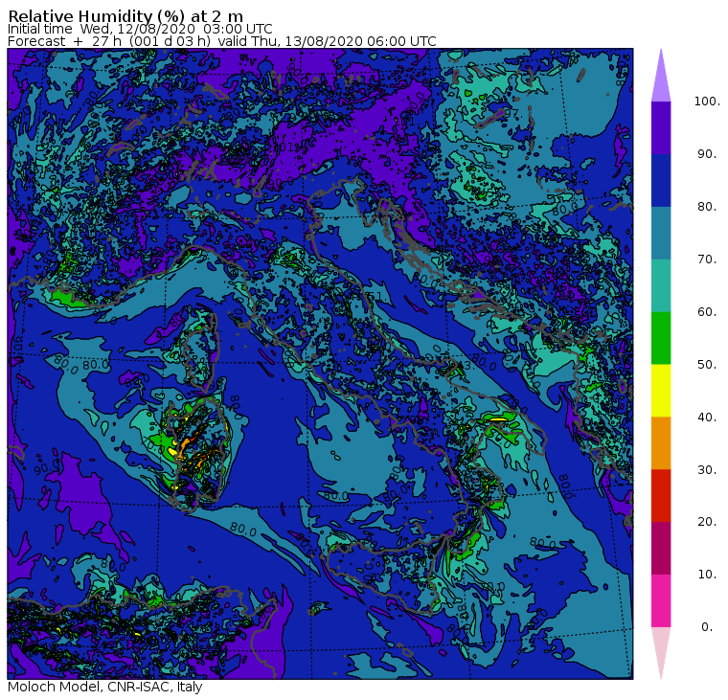728x700 pixels.
Task: Click the '60.' legend label
Action: [x=707, y=312]
